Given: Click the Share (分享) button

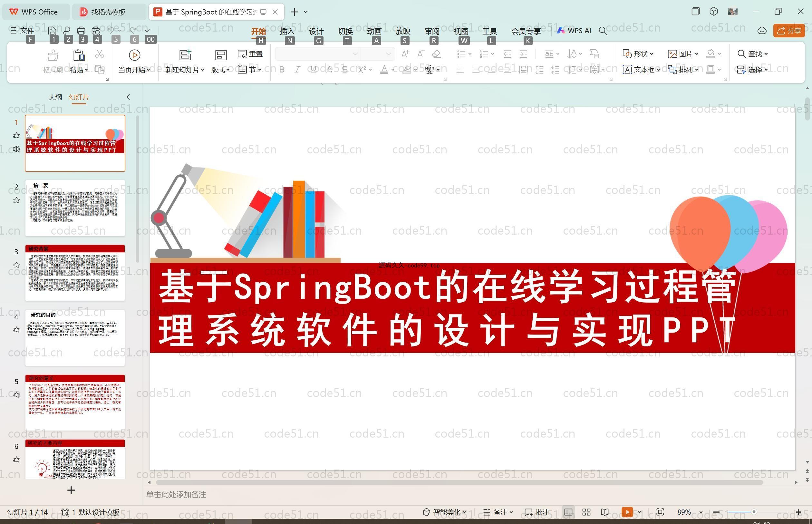Looking at the screenshot, I should pyautogui.click(x=789, y=31).
